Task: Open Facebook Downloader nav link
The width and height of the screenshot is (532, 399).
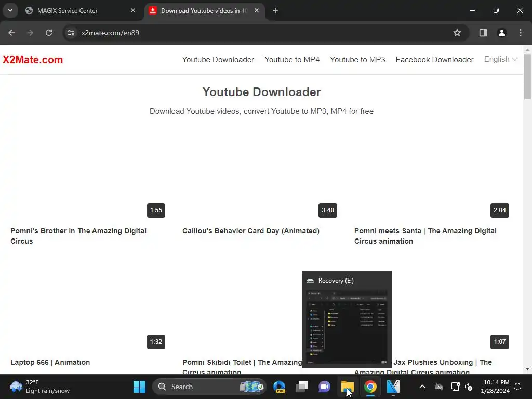Action: pyautogui.click(x=435, y=60)
